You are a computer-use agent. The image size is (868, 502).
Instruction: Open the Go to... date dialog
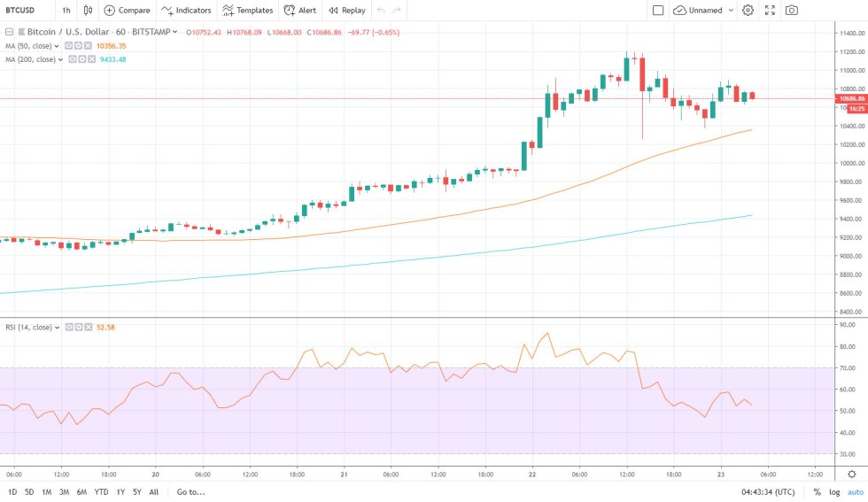tap(191, 491)
